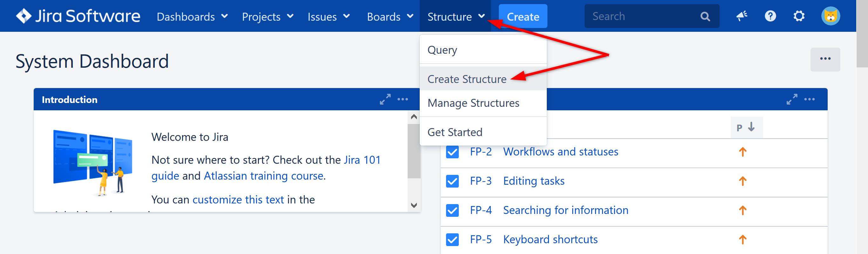Click the search magnifier icon
This screenshot has width=868, height=254.
point(705,16)
